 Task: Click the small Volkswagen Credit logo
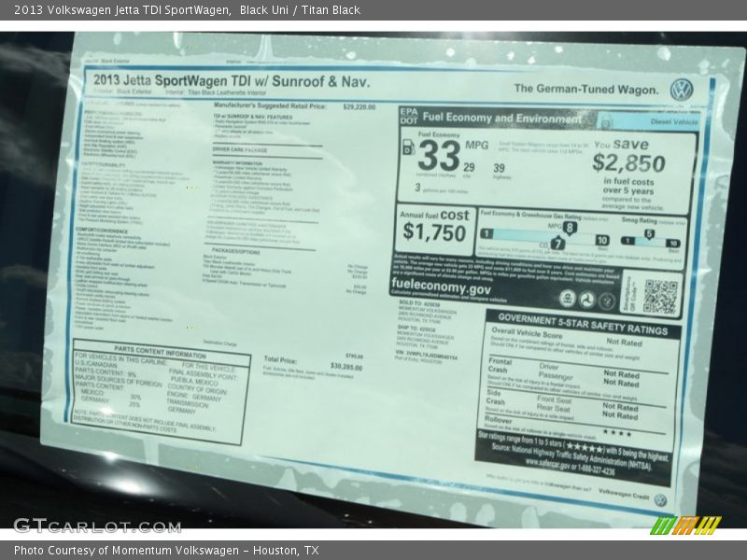pyautogui.click(x=660, y=500)
